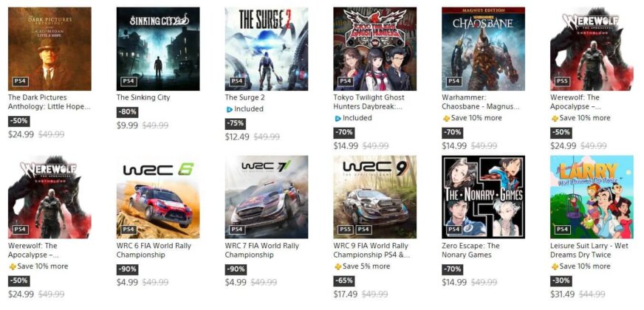
Task: Click PS4 badge on The Sinking City cover
Action: [129, 81]
